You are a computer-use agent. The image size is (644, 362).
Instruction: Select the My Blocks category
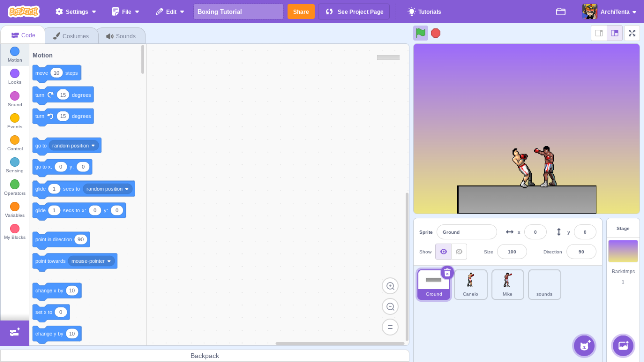click(x=15, y=232)
